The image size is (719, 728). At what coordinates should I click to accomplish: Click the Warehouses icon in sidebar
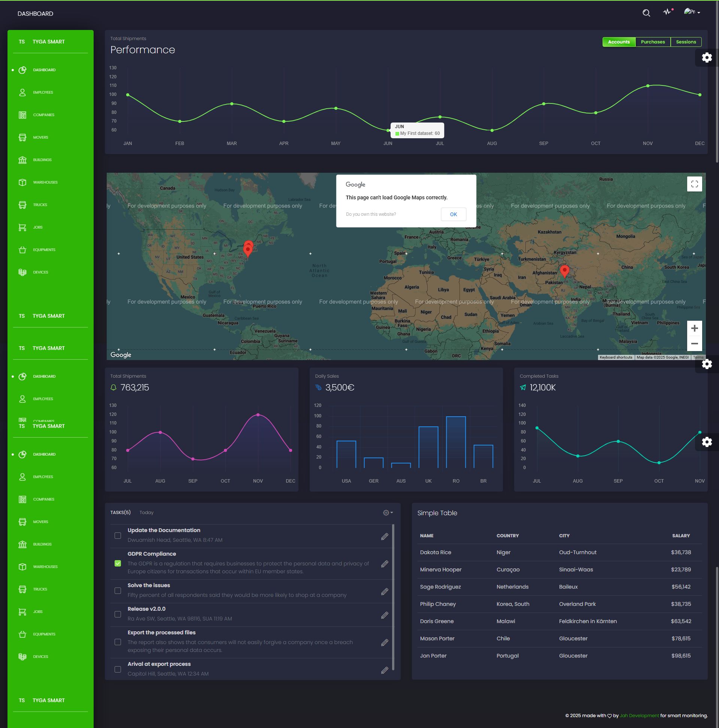coord(22,182)
